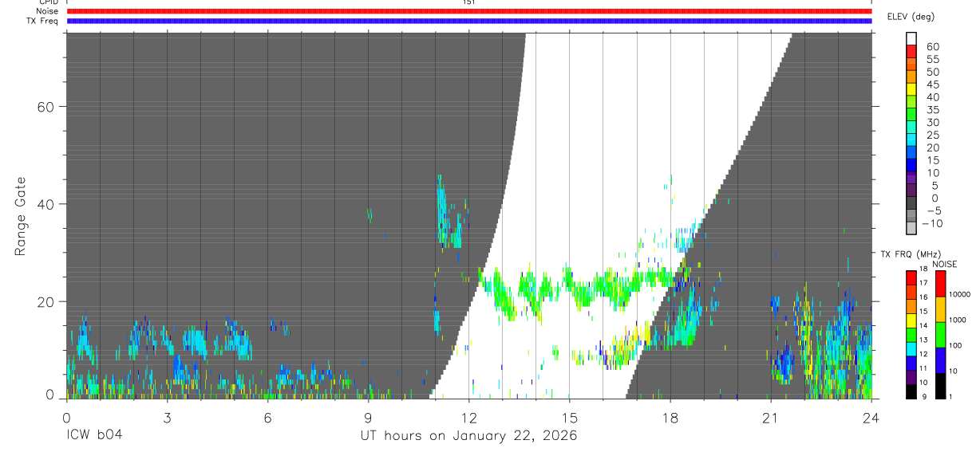
Task: Pick the red swatch in NOISE colorbar
Action: coord(939,284)
